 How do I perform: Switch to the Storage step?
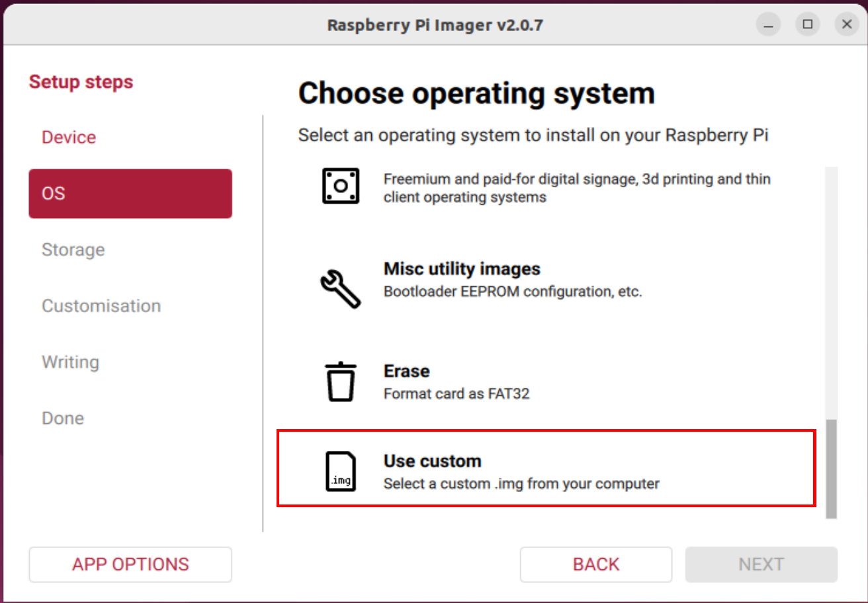[73, 250]
